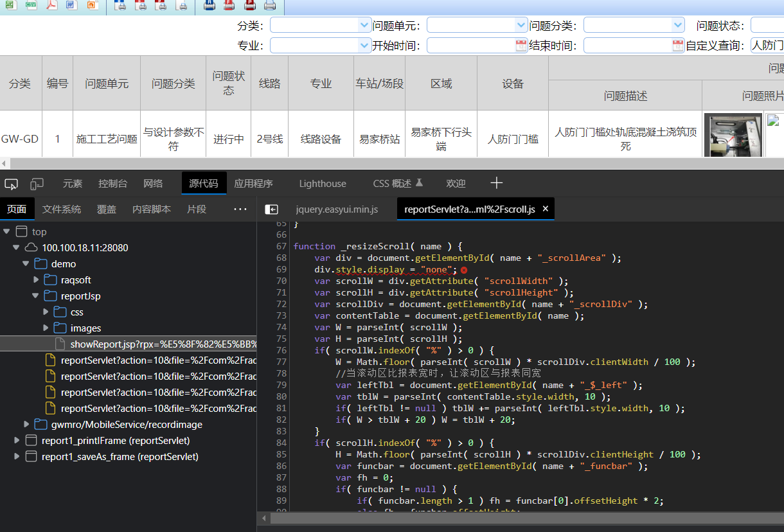Click the 问题照片 thumbnail image

733,135
